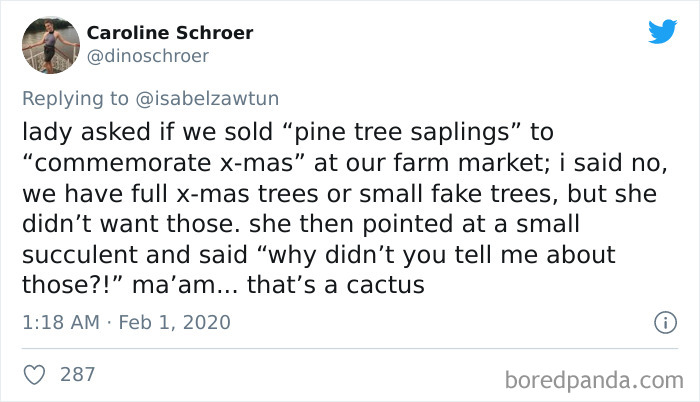
Task: Open the tweet info circle icon
Action: (x=661, y=322)
